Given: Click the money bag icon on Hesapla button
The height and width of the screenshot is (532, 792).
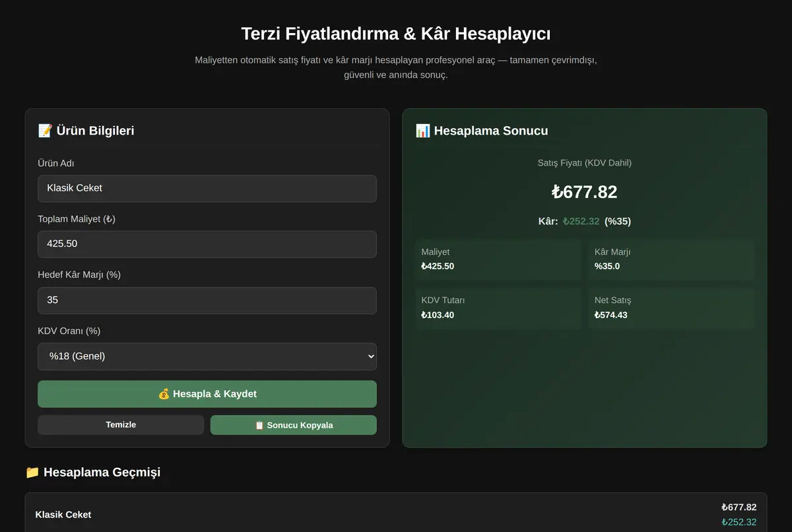Looking at the screenshot, I should click(x=164, y=394).
